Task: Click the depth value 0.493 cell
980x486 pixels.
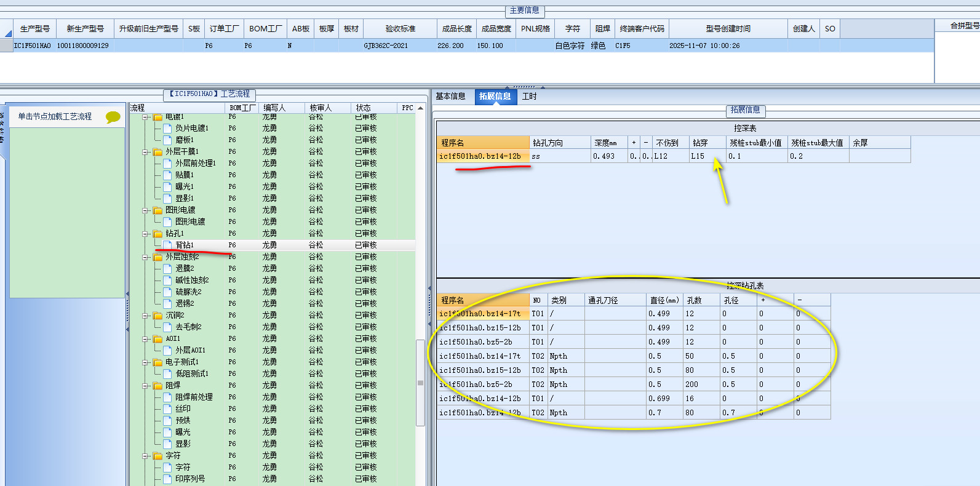Action: pyautogui.click(x=609, y=156)
